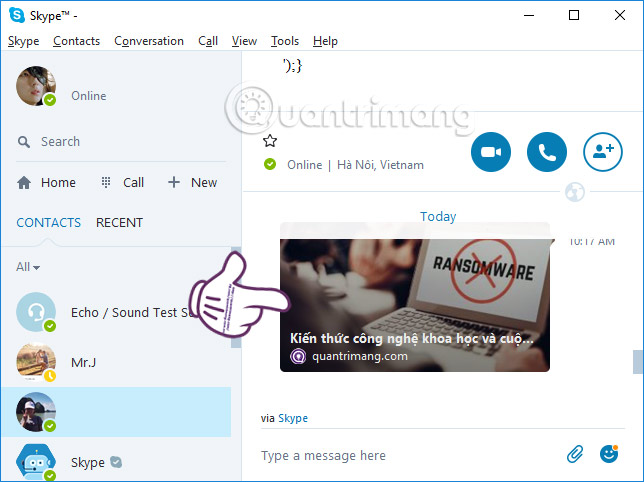Open the View menu

coord(244,41)
